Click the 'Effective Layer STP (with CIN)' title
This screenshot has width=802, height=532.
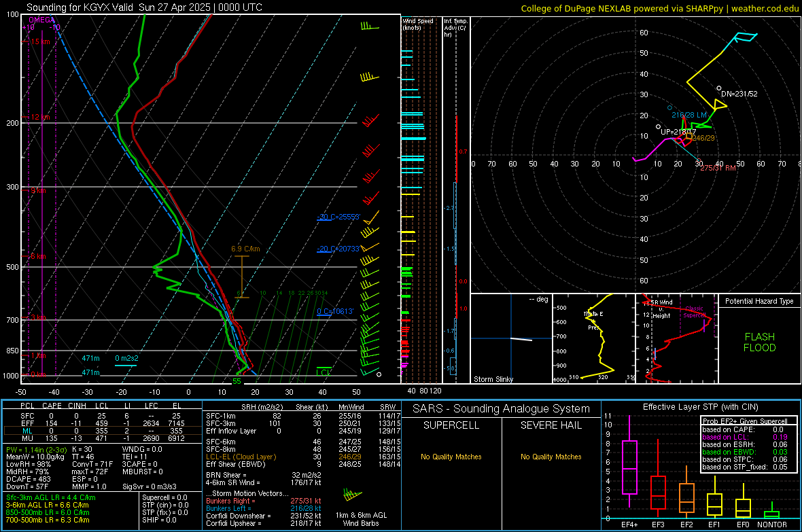point(700,407)
